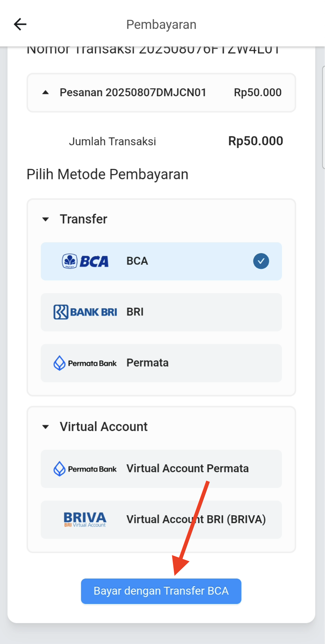Click the Permata Bank transfer logo

[85, 363]
